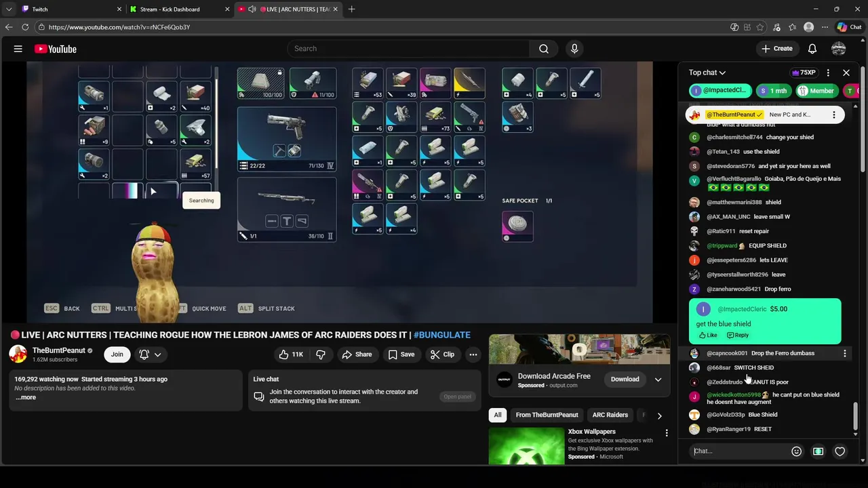
Task: Click the #BUNGULATE hashtag link
Action: click(441, 335)
